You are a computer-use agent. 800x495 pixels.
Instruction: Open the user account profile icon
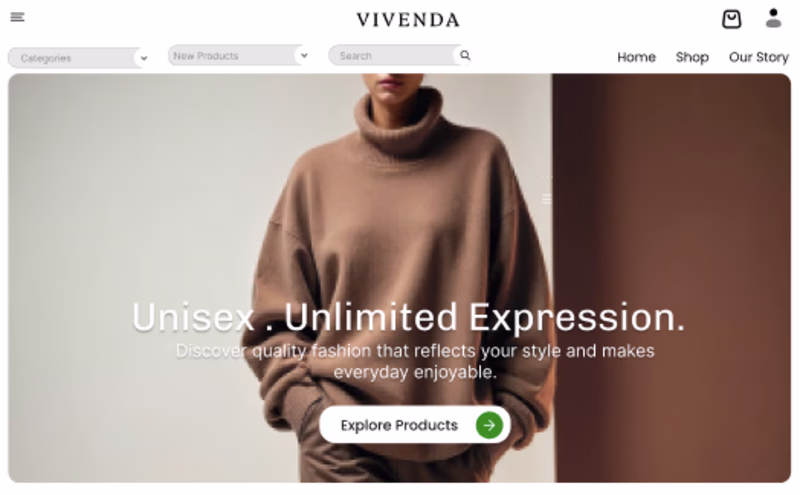click(773, 18)
